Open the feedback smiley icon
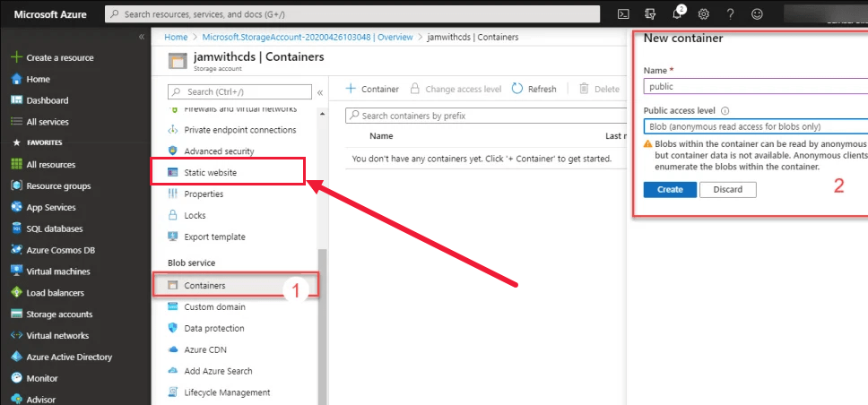The height and width of the screenshot is (405, 868). pos(758,14)
